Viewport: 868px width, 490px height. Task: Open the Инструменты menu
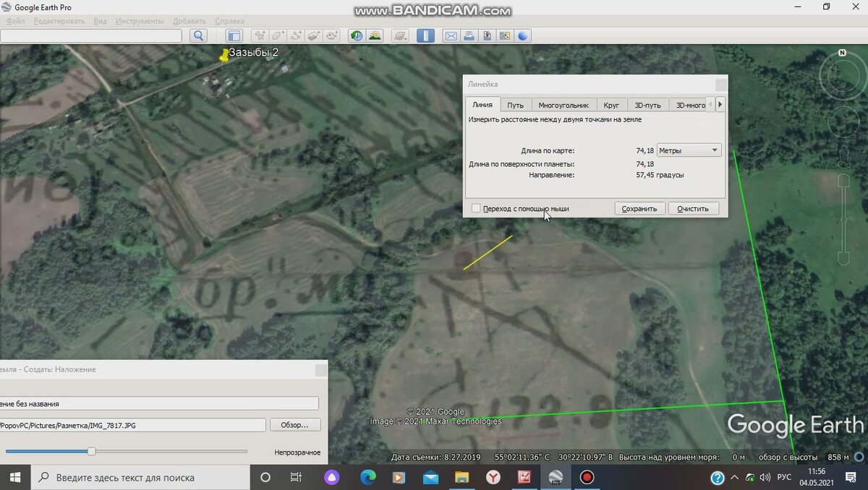tap(140, 21)
